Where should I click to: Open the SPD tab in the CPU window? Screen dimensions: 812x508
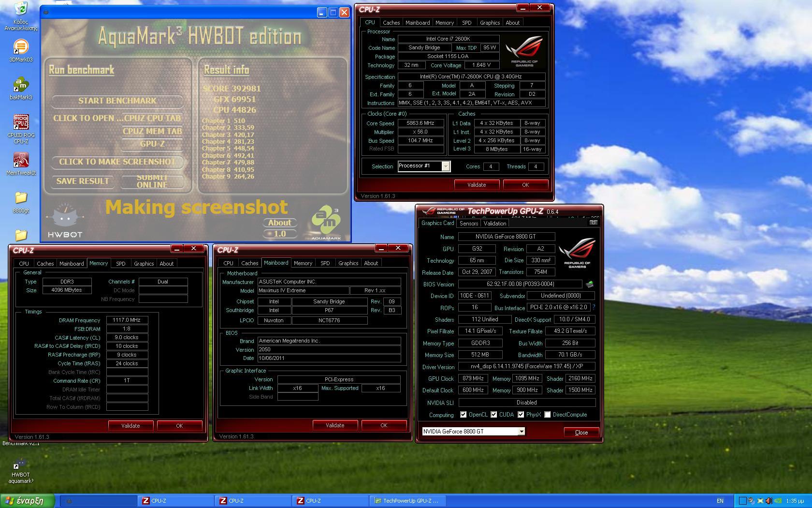(x=466, y=23)
